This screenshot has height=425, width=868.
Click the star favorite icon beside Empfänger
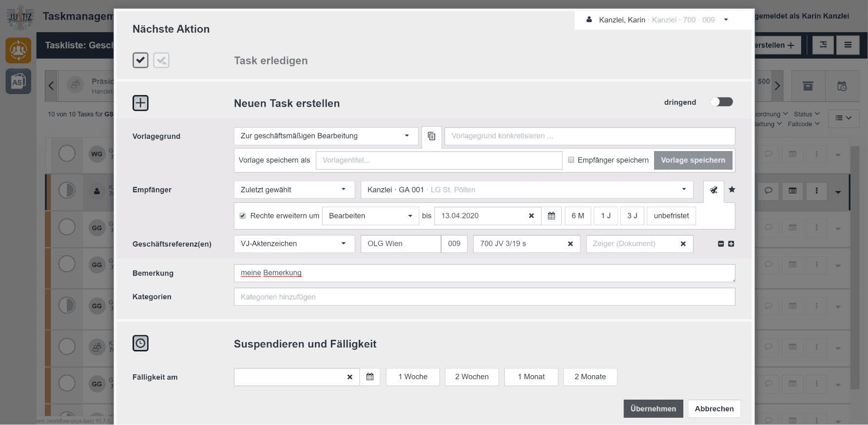[x=732, y=190]
